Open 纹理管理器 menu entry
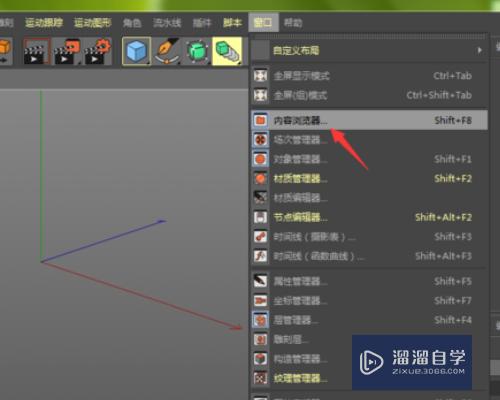The image size is (500, 400). pyautogui.click(x=301, y=378)
